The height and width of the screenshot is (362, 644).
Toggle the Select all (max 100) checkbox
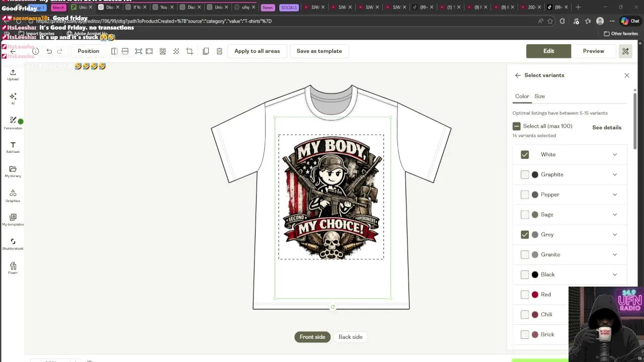point(516,126)
